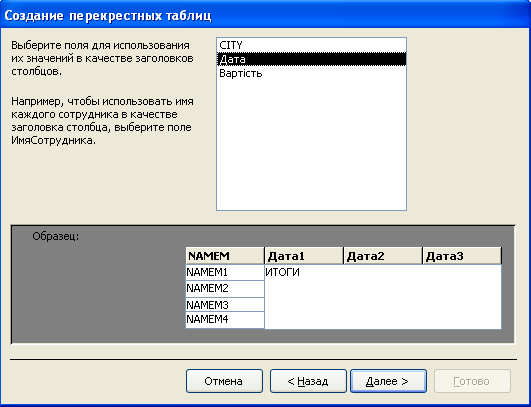
Task: Click the NAMEM1 row in sample
Action: click(225, 273)
